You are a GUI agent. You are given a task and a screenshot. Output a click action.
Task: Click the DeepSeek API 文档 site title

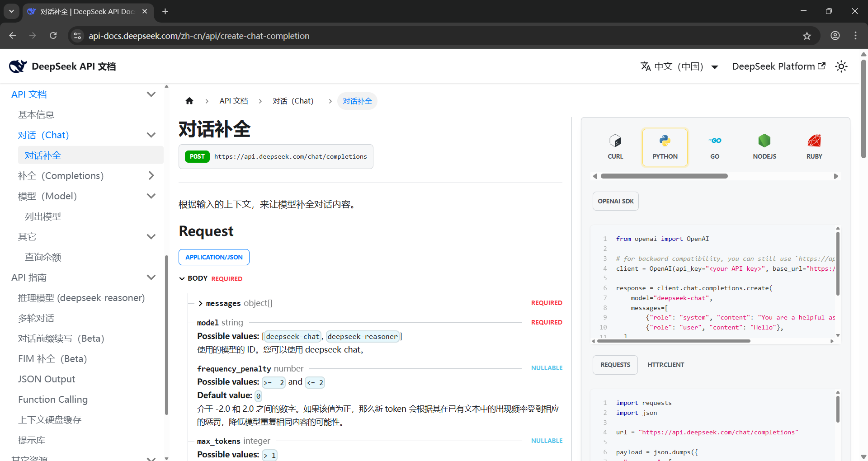click(74, 66)
